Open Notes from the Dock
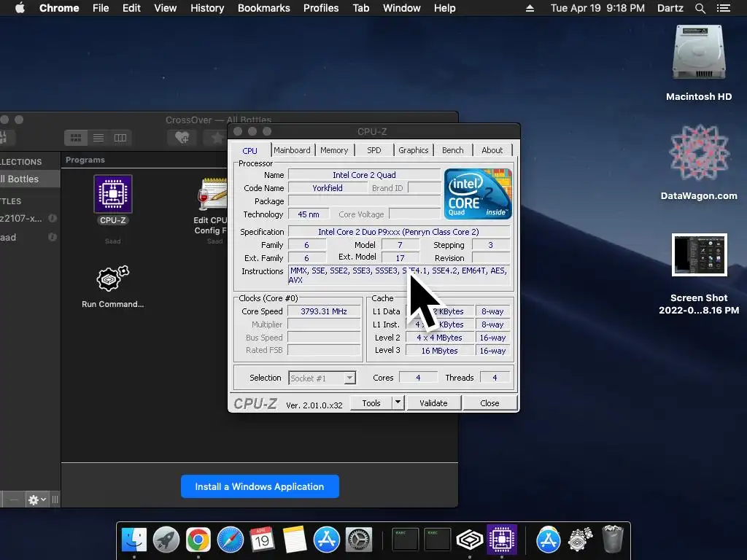Viewport: 747px width, 560px height. [295, 540]
